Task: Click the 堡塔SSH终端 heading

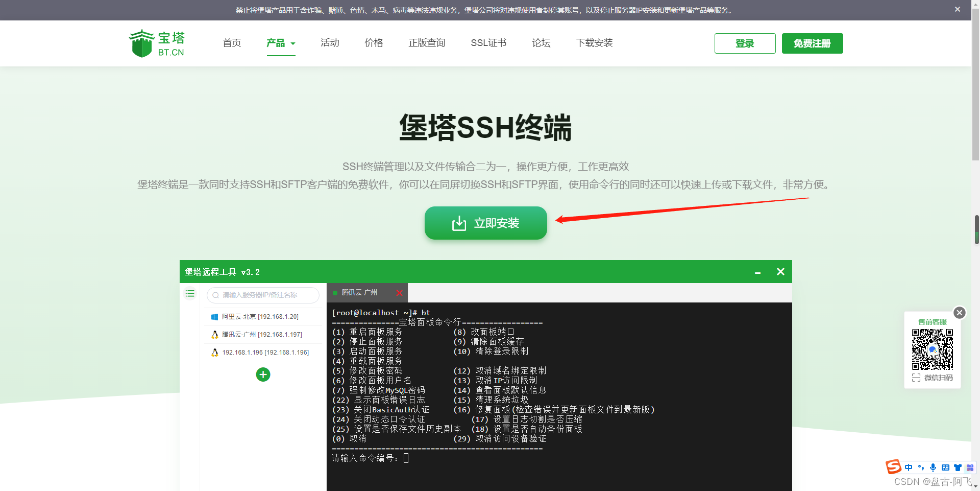Action: coord(485,127)
